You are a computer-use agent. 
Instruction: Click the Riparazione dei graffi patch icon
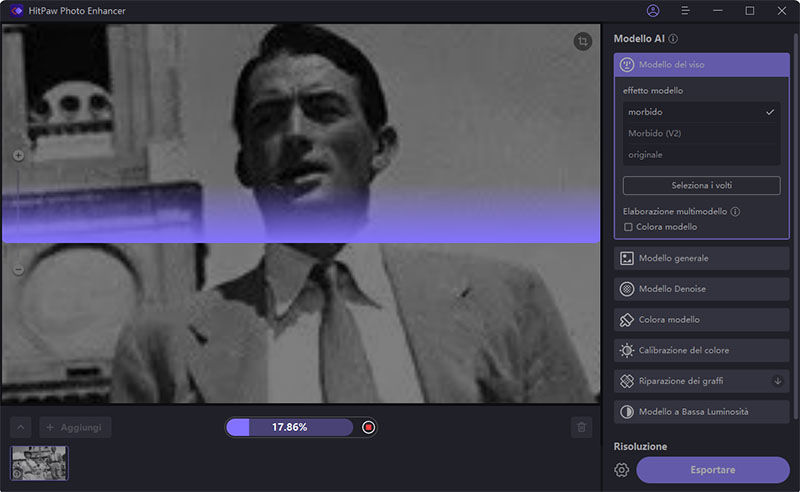click(x=627, y=381)
